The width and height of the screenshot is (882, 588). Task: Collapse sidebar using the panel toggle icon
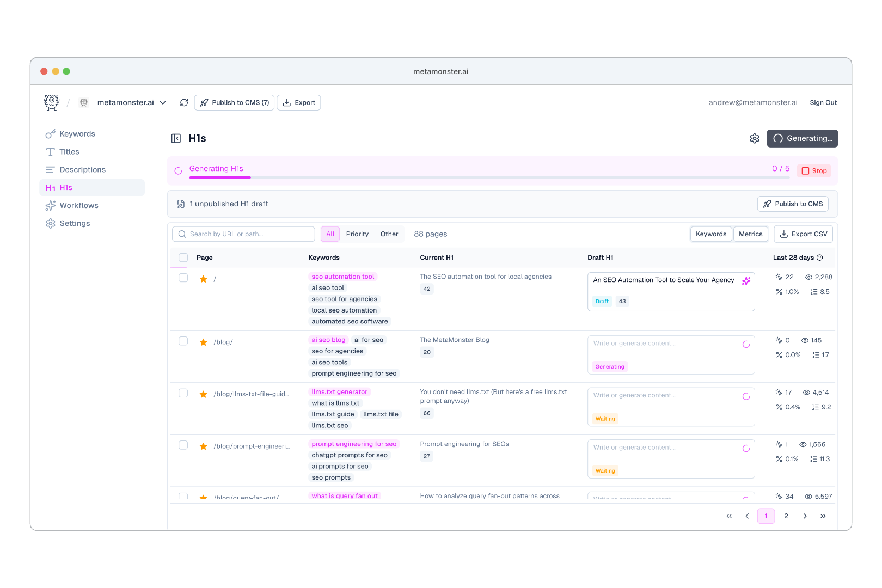[x=176, y=138]
